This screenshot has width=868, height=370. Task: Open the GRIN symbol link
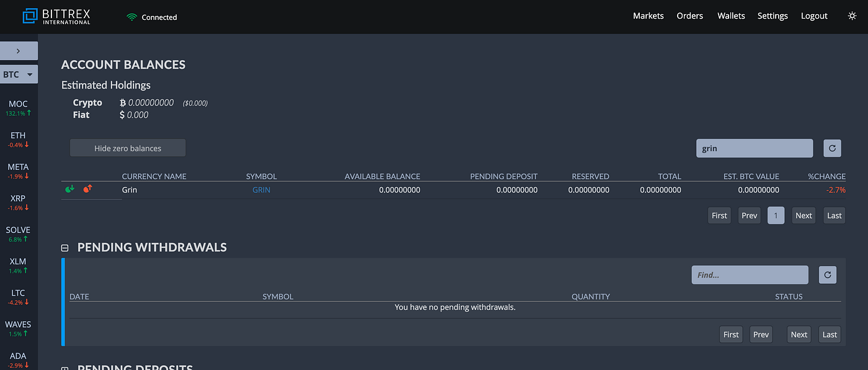click(x=261, y=190)
